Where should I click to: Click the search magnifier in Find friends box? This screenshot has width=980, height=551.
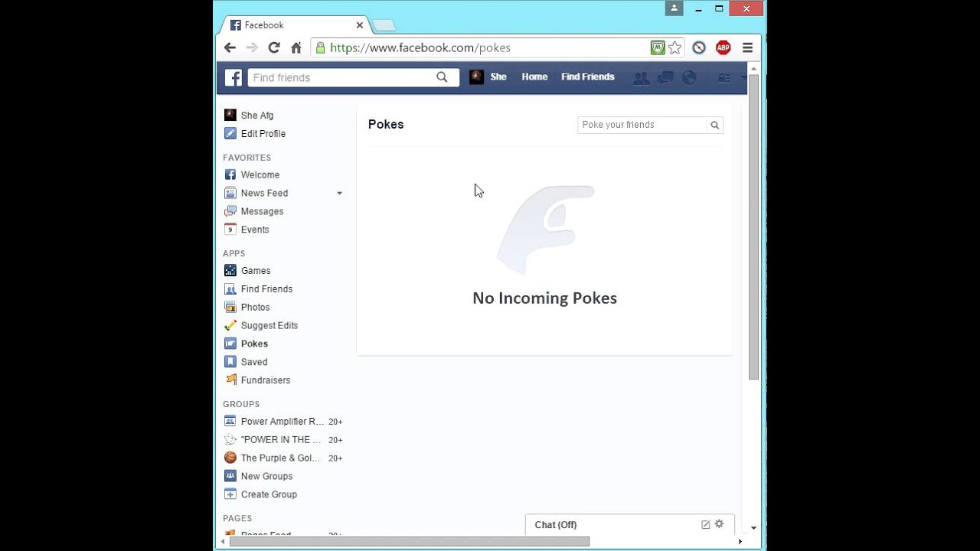click(442, 77)
